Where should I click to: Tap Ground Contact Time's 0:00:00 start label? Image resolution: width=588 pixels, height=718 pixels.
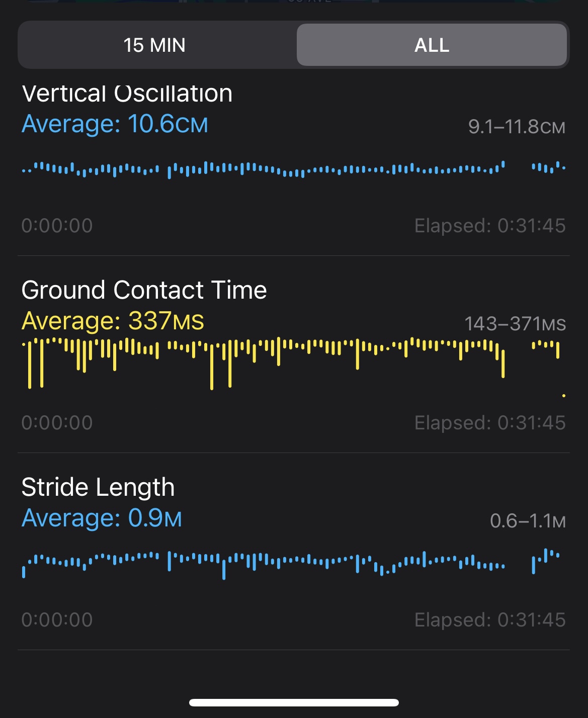pyautogui.click(x=57, y=423)
